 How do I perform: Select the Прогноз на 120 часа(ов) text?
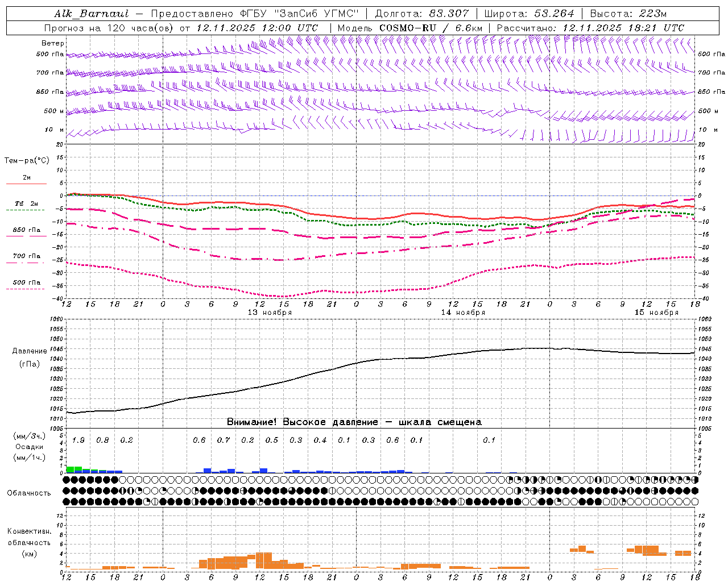pyautogui.click(x=109, y=28)
